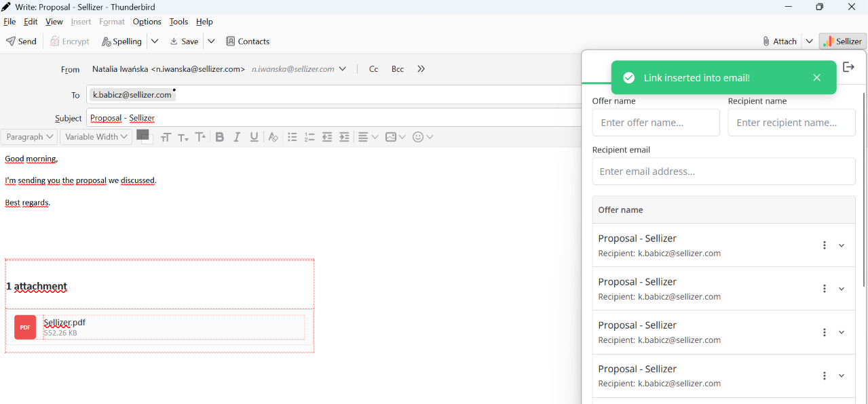Click the Recipient email input field
Screen dimensions: 868x404
click(x=724, y=171)
